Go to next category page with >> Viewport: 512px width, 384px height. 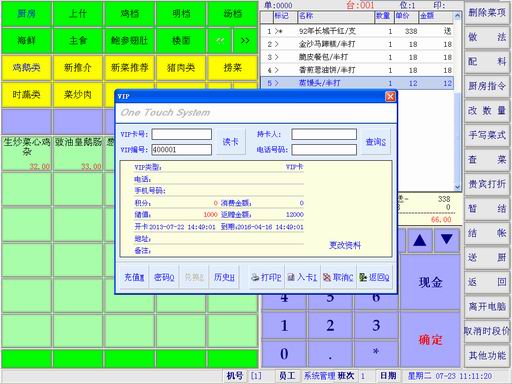click(x=245, y=41)
